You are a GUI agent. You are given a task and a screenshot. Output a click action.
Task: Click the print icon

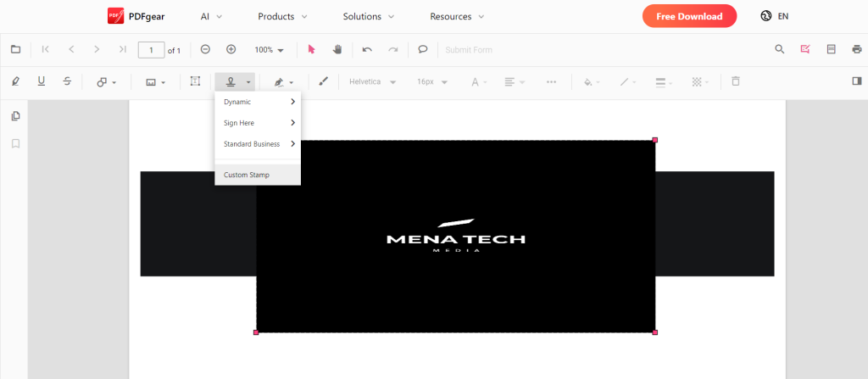(856, 49)
